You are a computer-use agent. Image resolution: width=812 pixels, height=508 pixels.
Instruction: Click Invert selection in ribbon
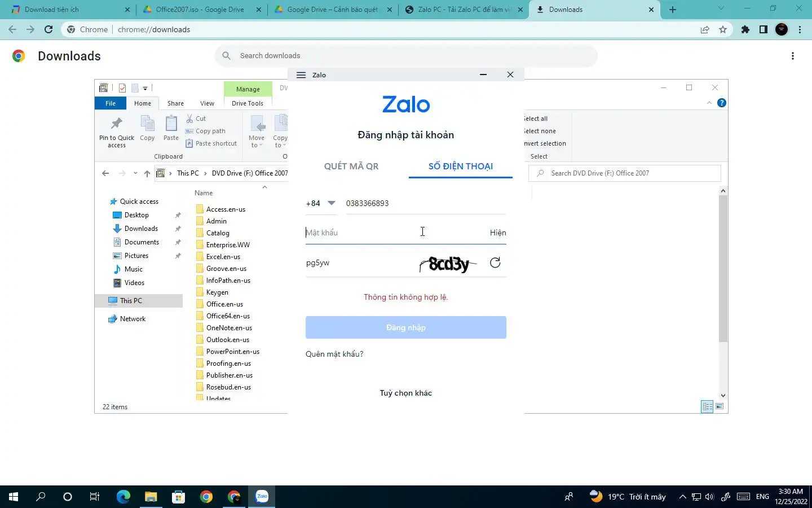(545, 143)
